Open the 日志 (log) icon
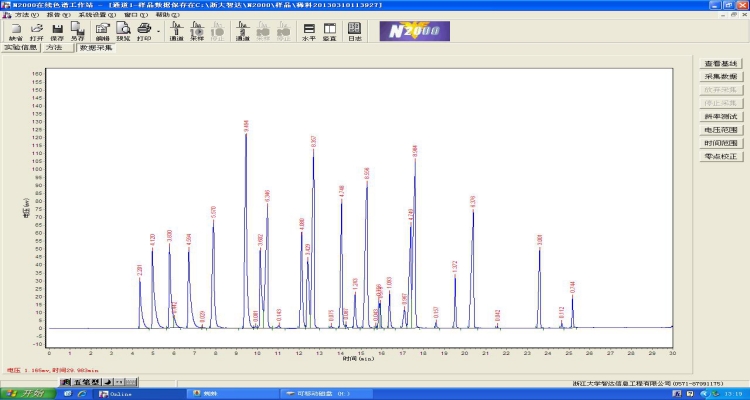 point(354,31)
